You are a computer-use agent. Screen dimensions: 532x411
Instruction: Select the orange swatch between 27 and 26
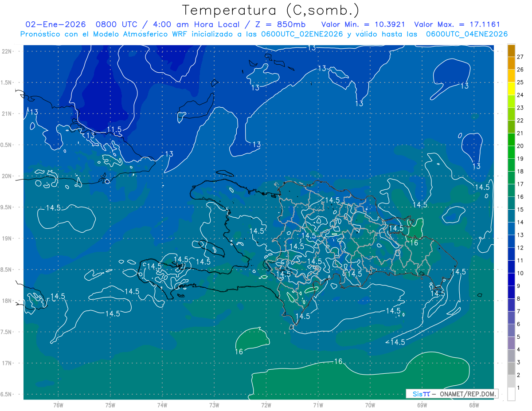pyautogui.click(x=511, y=63)
